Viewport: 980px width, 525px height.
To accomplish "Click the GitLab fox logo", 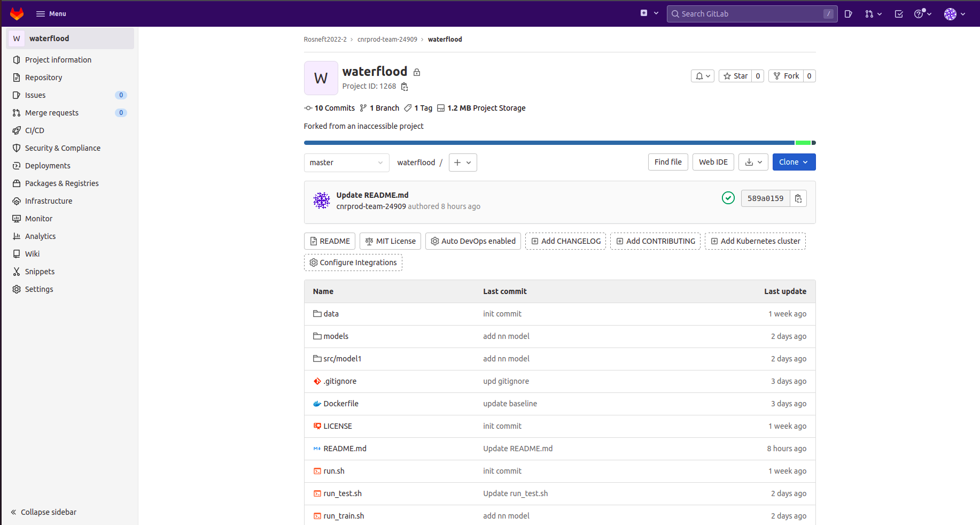I will (x=17, y=13).
